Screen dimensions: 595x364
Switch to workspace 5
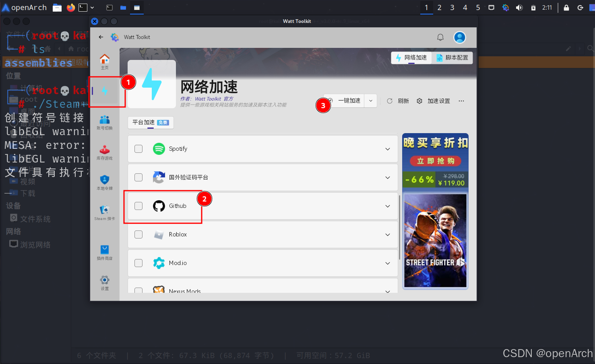(478, 8)
